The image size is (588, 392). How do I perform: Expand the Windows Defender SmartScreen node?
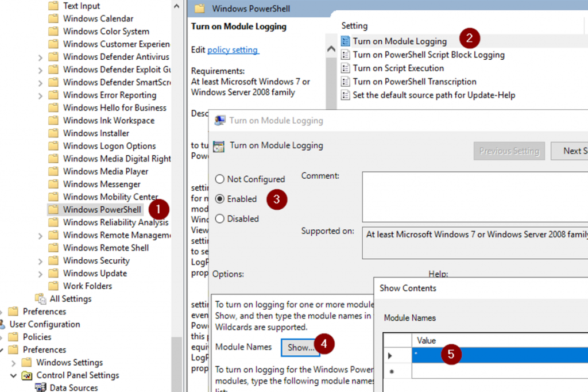[x=41, y=83]
